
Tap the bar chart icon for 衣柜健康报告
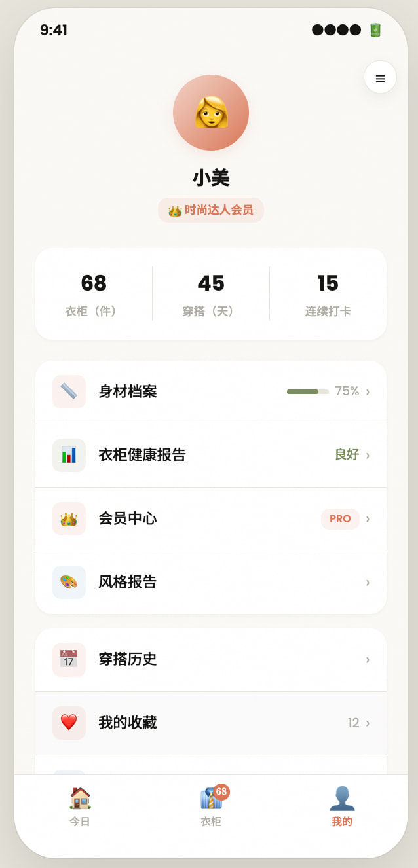69,455
